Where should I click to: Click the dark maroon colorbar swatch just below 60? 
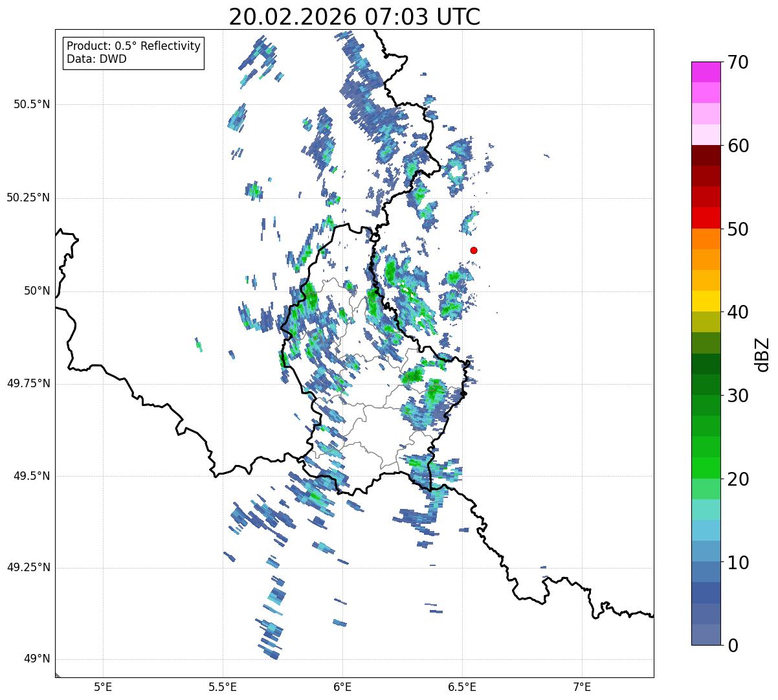click(x=706, y=155)
